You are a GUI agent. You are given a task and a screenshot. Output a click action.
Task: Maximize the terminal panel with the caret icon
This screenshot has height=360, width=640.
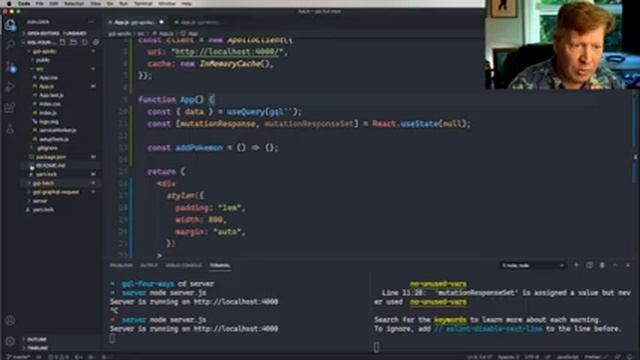point(615,265)
